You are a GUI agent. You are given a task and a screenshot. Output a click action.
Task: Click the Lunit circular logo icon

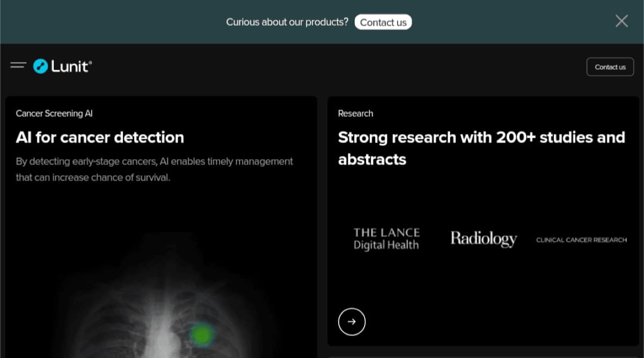coord(41,66)
